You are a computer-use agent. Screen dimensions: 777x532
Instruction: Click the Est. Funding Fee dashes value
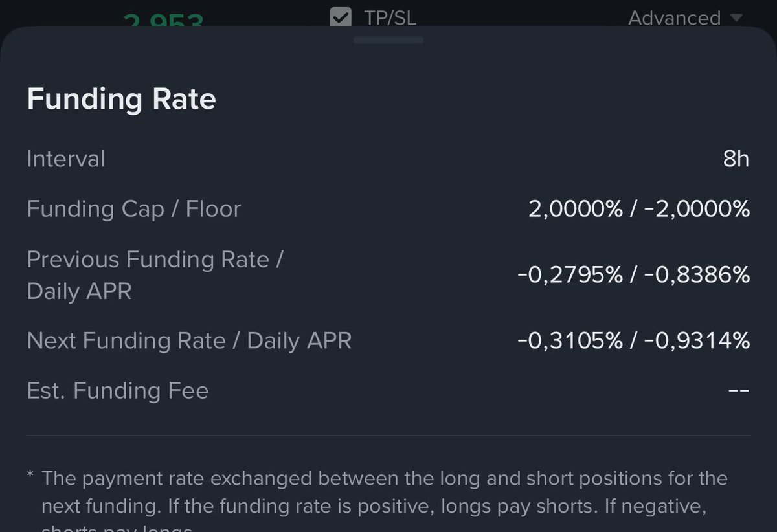tap(738, 391)
